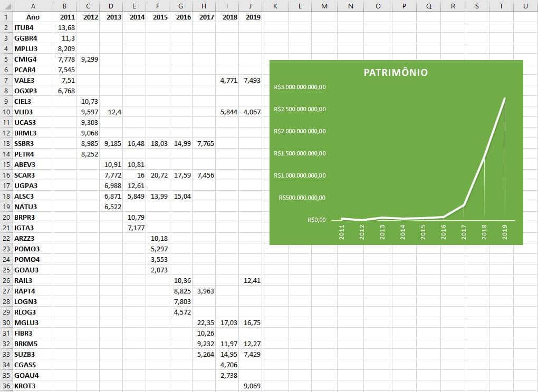This screenshot has height=392, width=538.
Task: Select the PATRIMÔNIO chart title
Action: click(396, 73)
